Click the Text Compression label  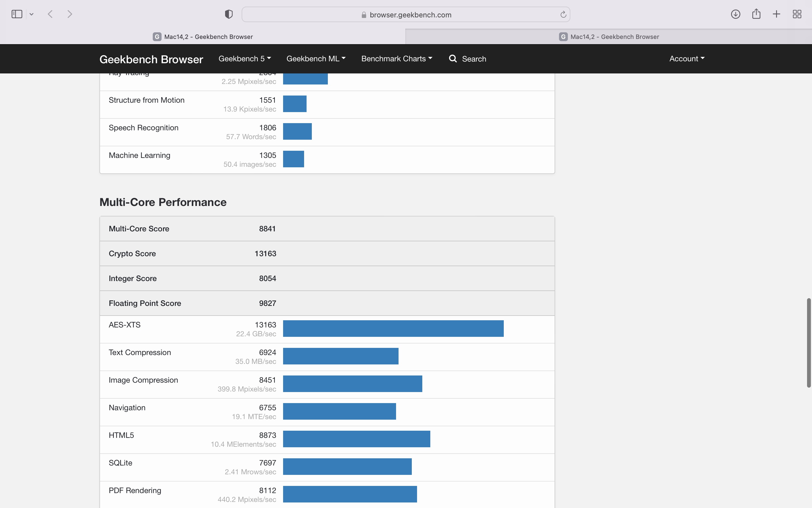click(140, 353)
